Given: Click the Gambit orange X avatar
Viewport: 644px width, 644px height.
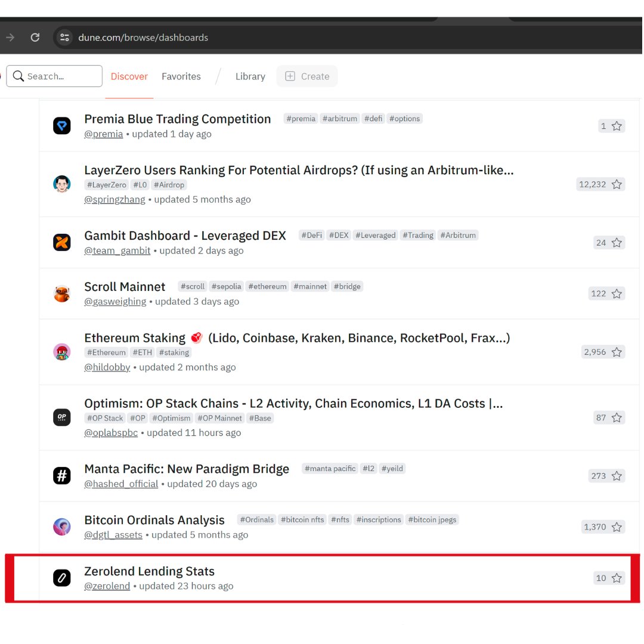Looking at the screenshot, I should click(x=62, y=242).
